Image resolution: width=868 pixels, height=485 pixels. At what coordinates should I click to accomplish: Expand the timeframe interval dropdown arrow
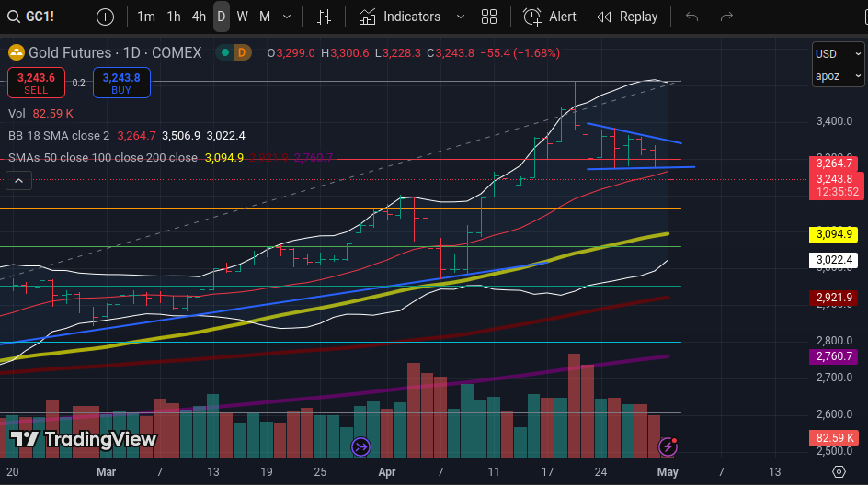(288, 17)
